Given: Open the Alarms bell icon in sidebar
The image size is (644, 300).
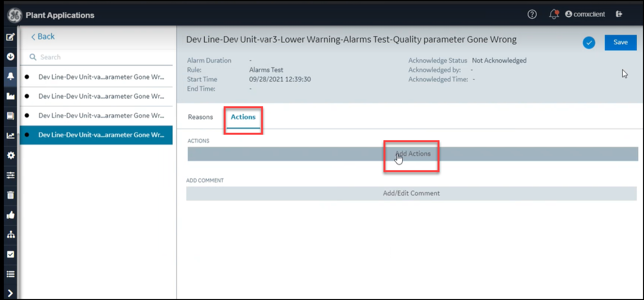Looking at the screenshot, I should pos(10,76).
